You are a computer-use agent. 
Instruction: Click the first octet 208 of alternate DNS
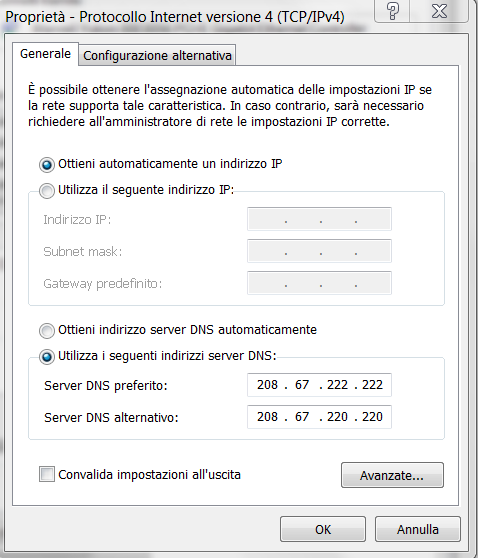tap(267, 417)
